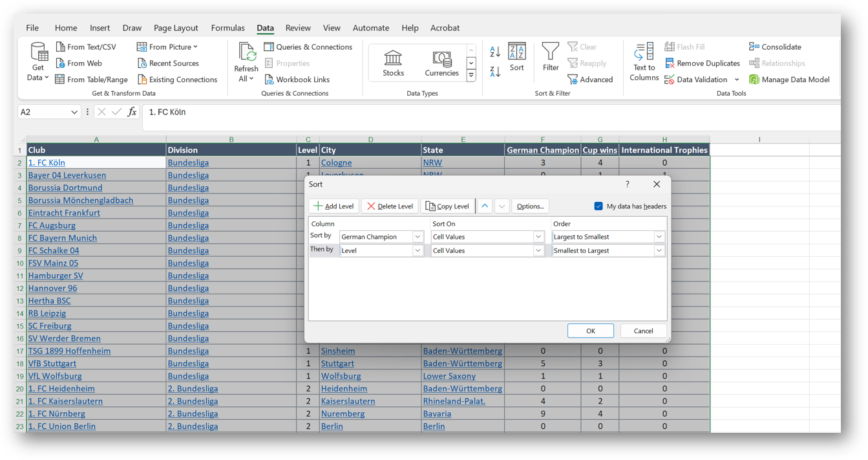Image resolution: width=868 pixels, height=460 pixels.
Task: Switch to the Formulas ribbon tab
Action: pos(228,28)
